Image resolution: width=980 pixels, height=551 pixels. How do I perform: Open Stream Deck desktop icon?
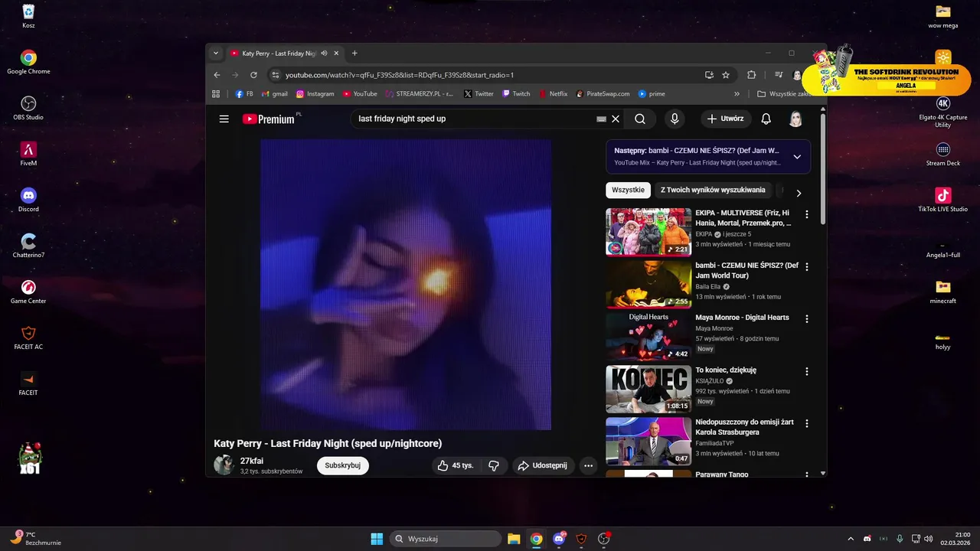coord(943,153)
